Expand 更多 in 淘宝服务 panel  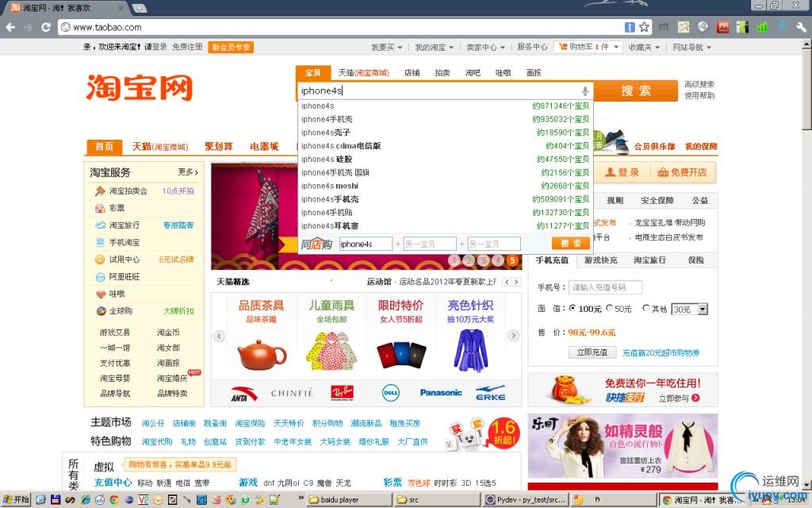coord(187,172)
